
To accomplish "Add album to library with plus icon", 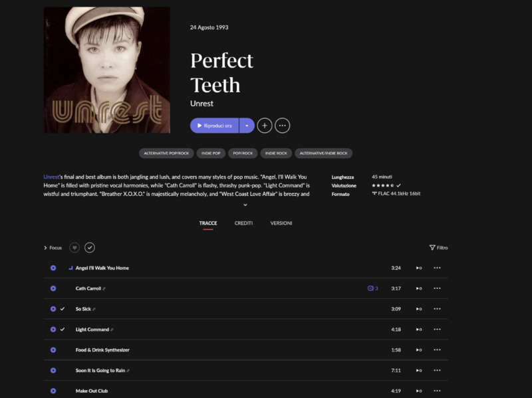I will point(265,126).
